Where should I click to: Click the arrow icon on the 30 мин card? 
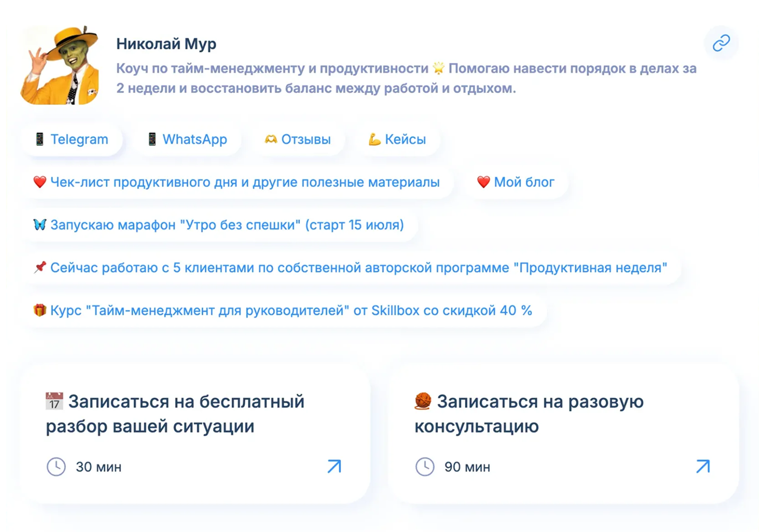point(334,467)
